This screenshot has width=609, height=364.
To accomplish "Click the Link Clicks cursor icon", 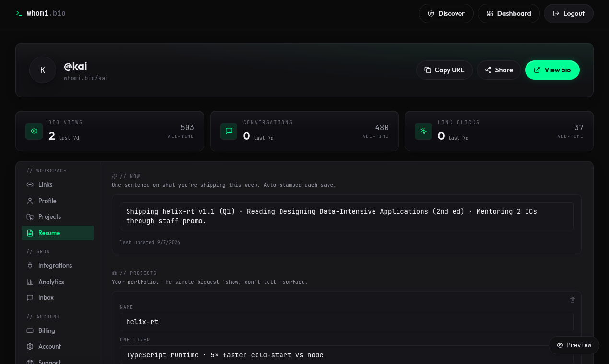I will 423,131.
